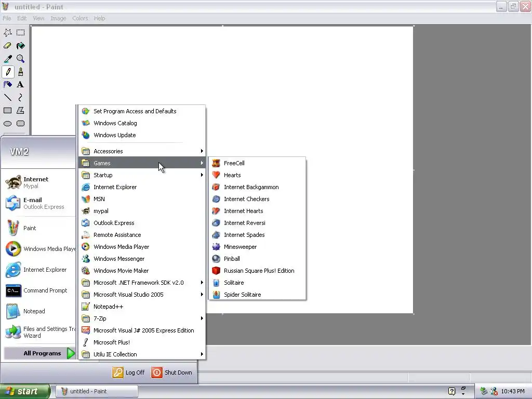This screenshot has height=399, width=532.
Task: Open Windows Movie Maker
Action: coord(142,271)
